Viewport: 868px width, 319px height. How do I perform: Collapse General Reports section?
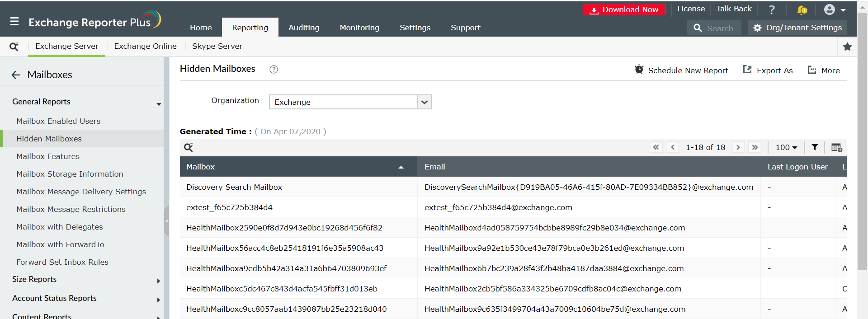click(x=159, y=104)
